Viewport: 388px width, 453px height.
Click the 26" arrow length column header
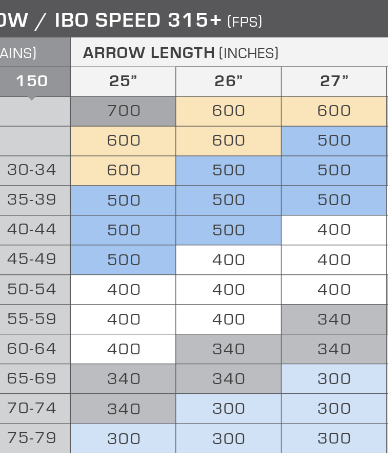pos(228,81)
